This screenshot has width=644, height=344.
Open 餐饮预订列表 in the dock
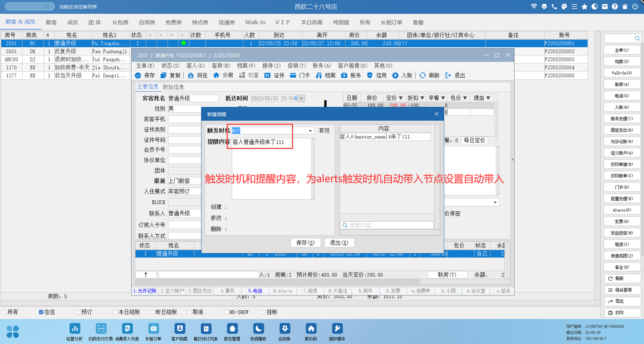206,329
